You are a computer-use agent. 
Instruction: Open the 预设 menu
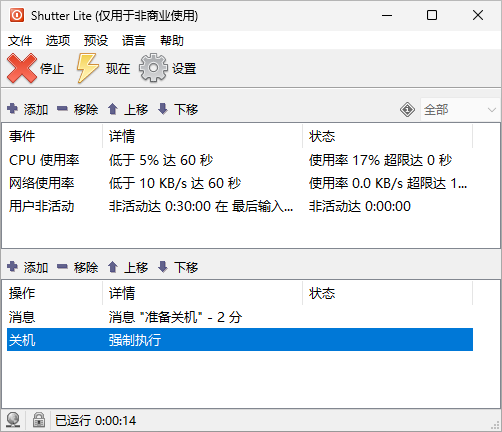click(96, 41)
